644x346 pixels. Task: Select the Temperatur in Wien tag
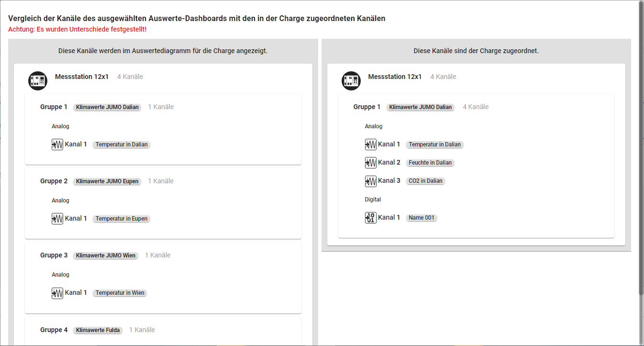click(x=120, y=293)
